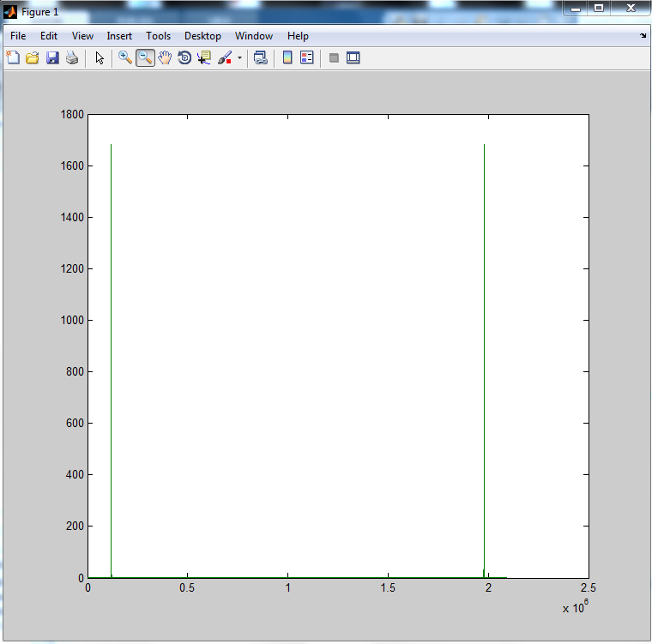Hide plot tools using the toolbar icon
The height and width of the screenshot is (644, 652).
coord(334,58)
